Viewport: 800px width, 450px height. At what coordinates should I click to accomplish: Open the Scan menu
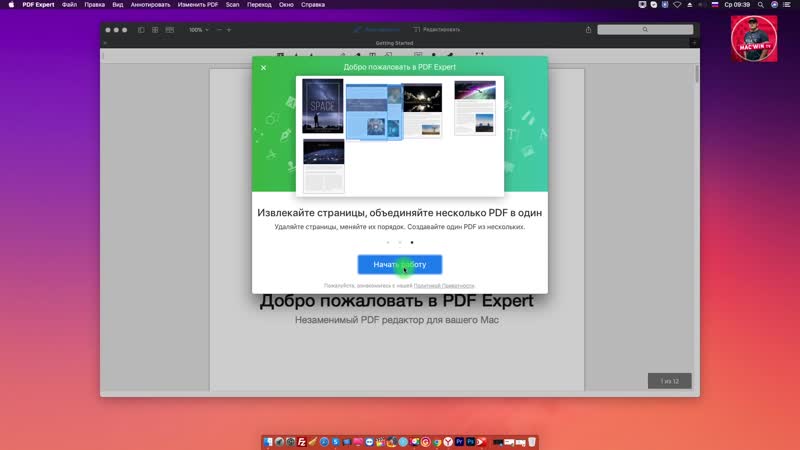(232, 5)
